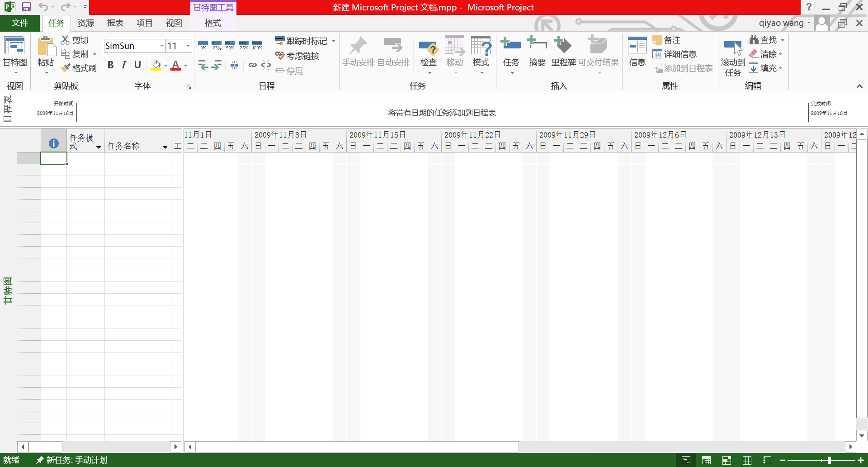The width and height of the screenshot is (868, 467).
Task: Click the Notes (备注) button
Action: (666, 40)
